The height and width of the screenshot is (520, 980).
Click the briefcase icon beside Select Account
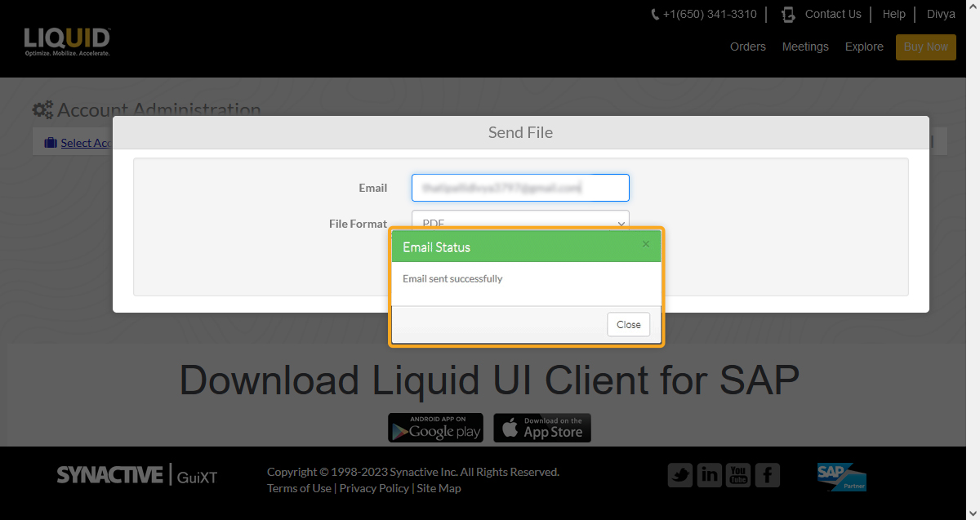click(x=51, y=143)
